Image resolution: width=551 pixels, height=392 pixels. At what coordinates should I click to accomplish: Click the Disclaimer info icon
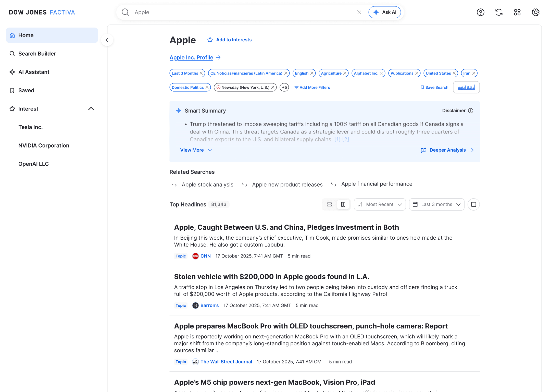tap(471, 111)
